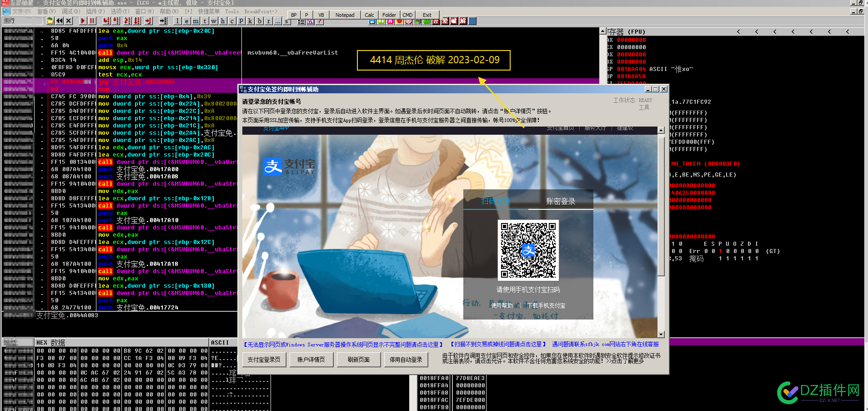Pause execution with the red pause icon
868x411 pixels.
pos(92,21)
